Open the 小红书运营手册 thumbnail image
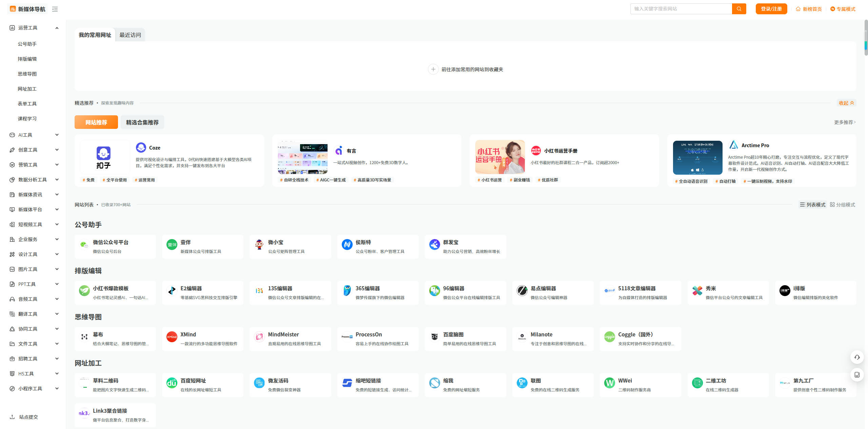The height and width of the screenshot is (429, 868). pyautogui.click(x=500, y=157)
